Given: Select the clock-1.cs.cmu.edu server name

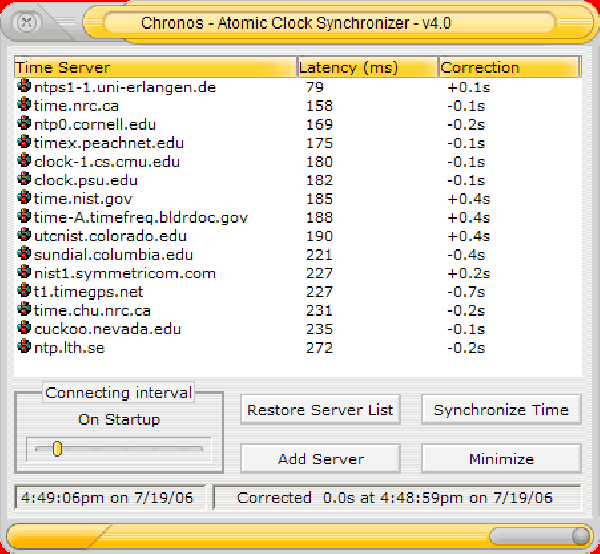Looking at the screenshot, I should (107, 162).
